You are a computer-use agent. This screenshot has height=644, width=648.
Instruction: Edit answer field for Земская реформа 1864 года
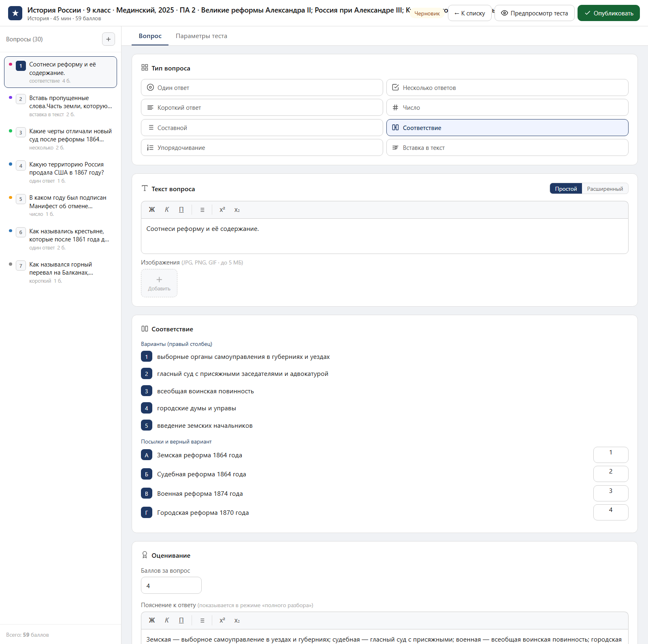(611, 455)
